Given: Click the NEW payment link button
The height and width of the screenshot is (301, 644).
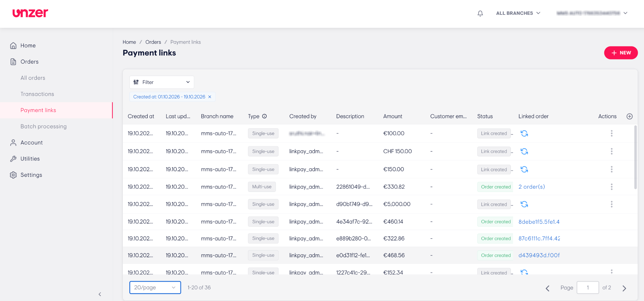Looking at the screenshot, I should 621,53.
